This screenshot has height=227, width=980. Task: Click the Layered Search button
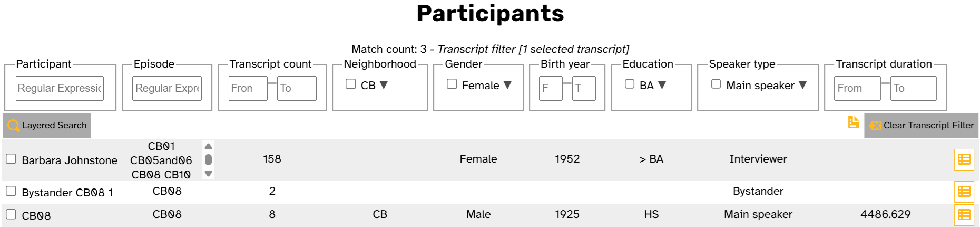click(x=47, y=126)
